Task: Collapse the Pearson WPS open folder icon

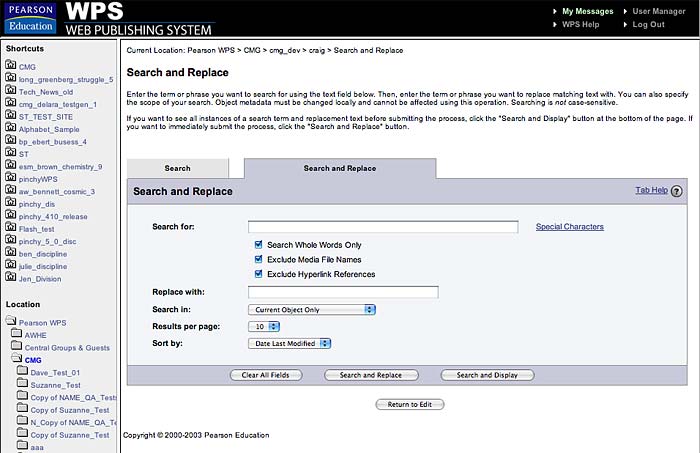Action: [x=11, y=320]
